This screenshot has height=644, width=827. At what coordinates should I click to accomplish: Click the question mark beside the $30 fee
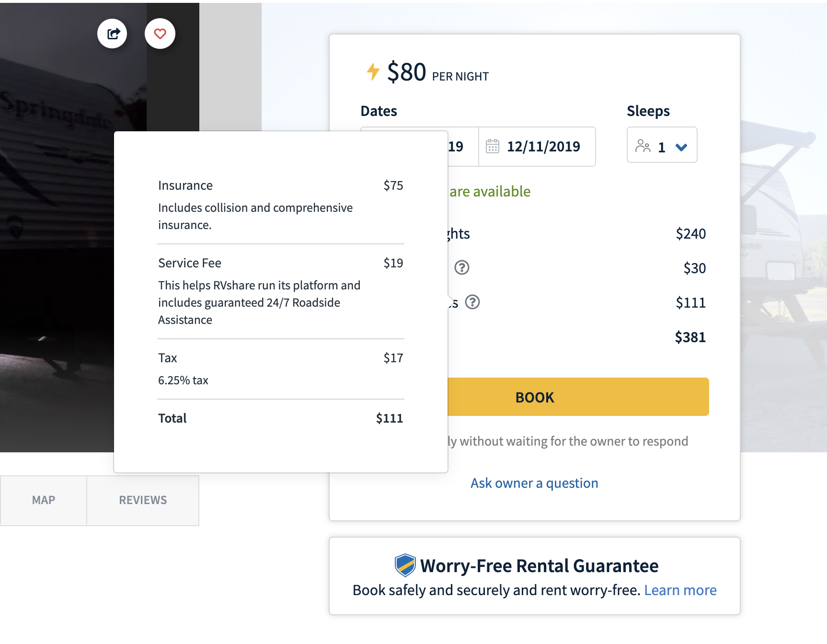[x=461, y=268]
